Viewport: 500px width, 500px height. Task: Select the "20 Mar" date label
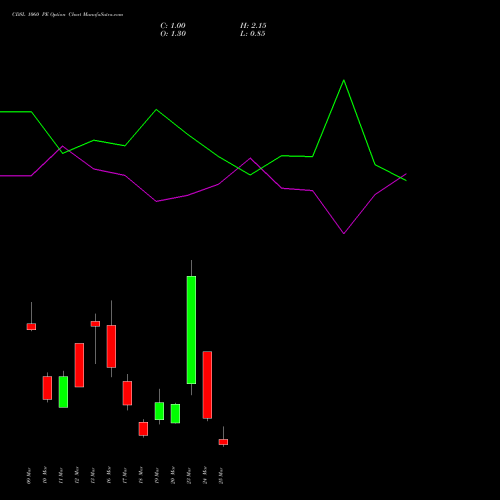click(x=173, y=476)
